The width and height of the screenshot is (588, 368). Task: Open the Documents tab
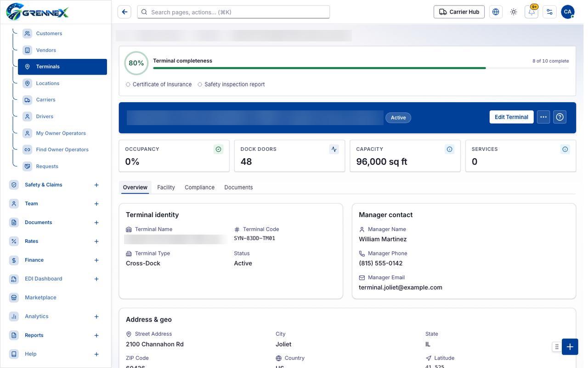[238, 187]
